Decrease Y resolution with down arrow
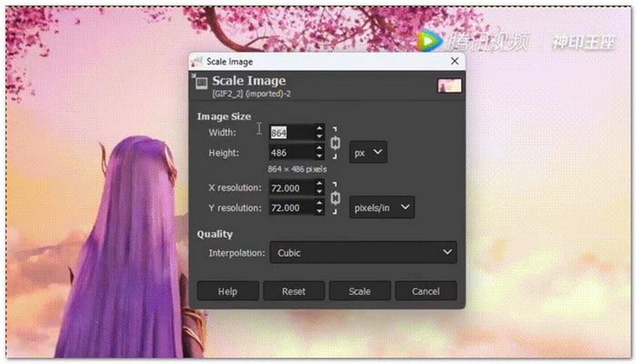This screenshot has width=637, height=364. 319,212
